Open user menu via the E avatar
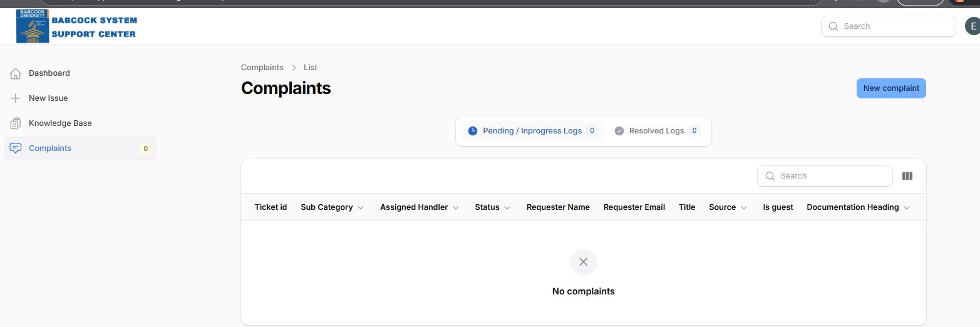The image size is (980, 327). [x=972, y=26]
